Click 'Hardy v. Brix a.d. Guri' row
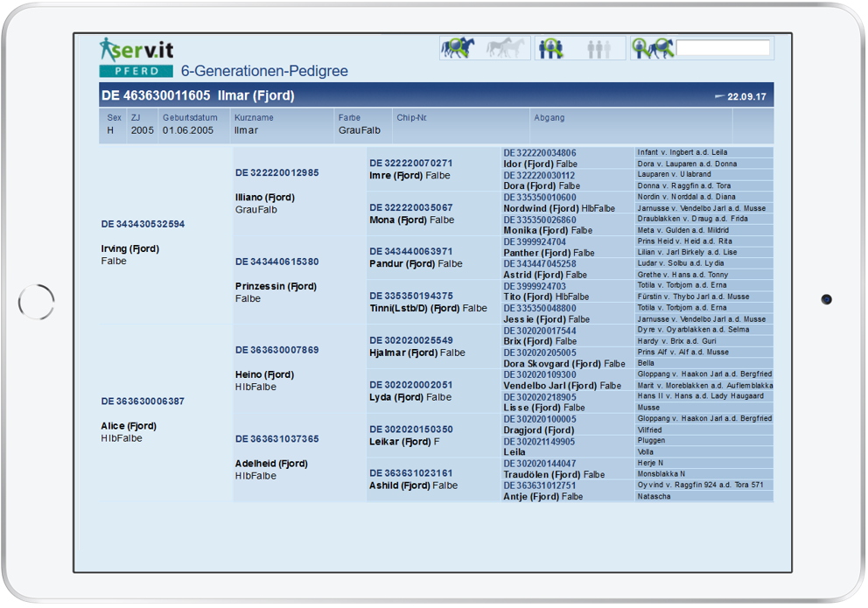This screenshot has width=868, height=608. click(703, 341)
